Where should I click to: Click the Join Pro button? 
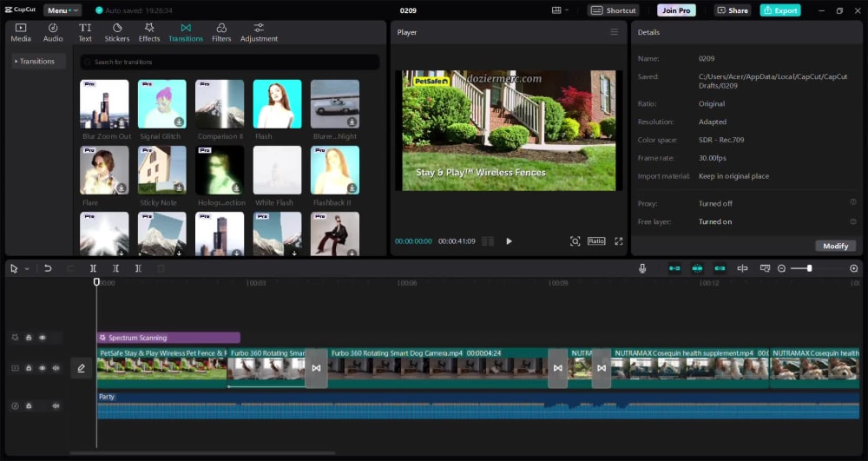676,10
